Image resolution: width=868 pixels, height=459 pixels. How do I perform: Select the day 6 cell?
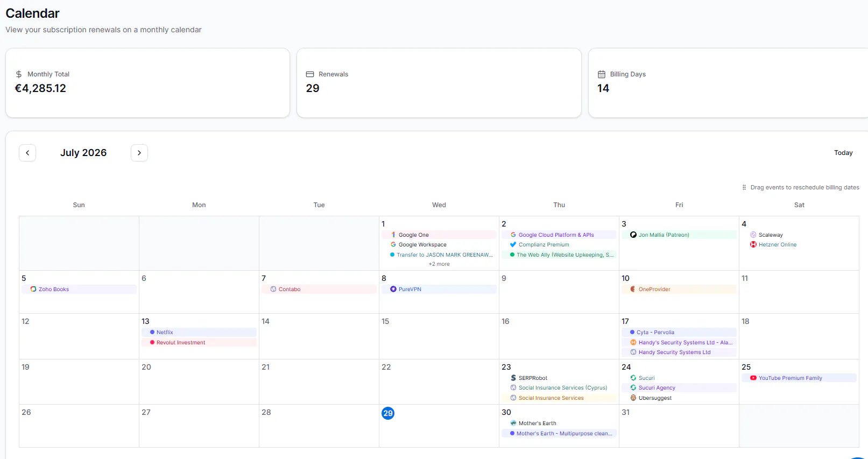point(199,292)
